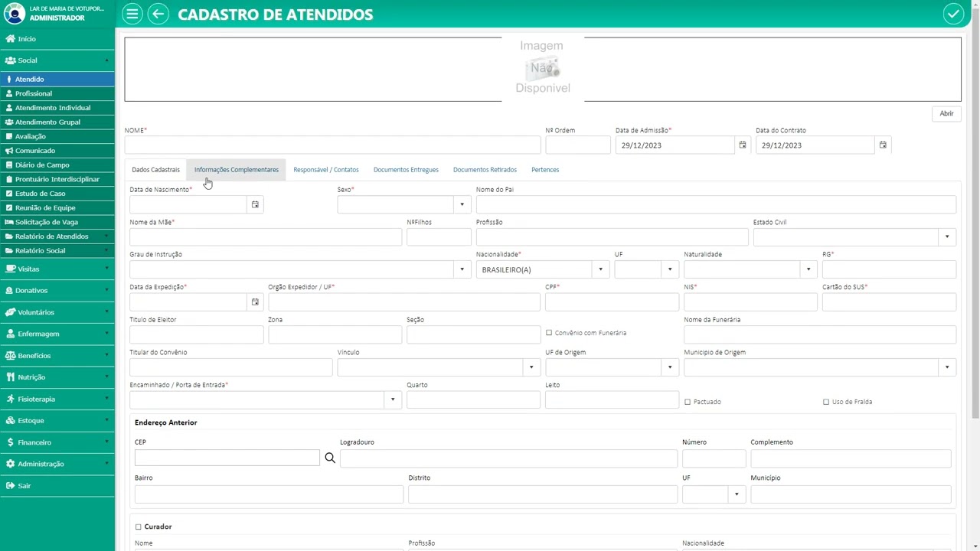Open calendar picker for Data da Expedição

coord(255,302)
